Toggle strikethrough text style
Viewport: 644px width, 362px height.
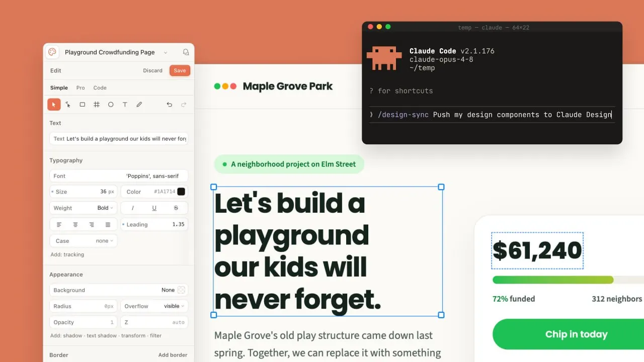click(176, 208)
